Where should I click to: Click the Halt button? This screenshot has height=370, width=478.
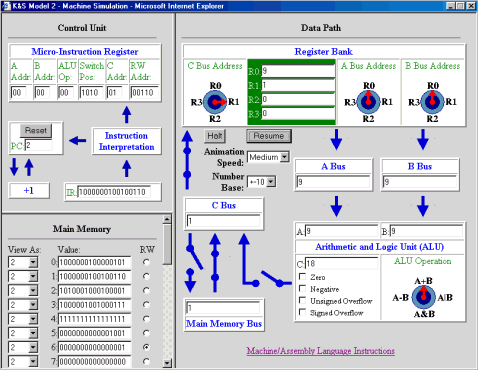[215, 136]
